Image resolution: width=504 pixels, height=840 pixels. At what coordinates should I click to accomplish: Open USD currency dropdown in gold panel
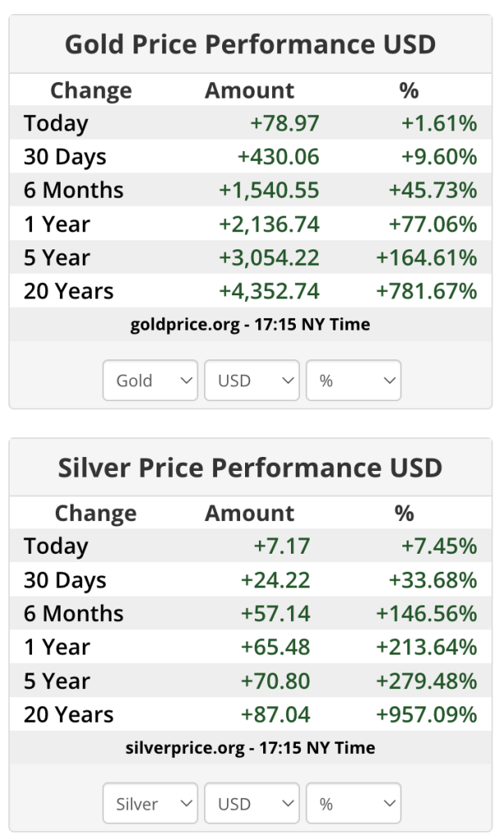[x=252, y=381]
